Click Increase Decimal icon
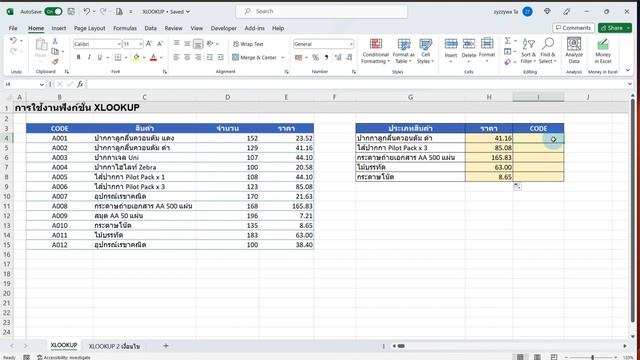This screenshot has height=360, width=640. [338, 58]
